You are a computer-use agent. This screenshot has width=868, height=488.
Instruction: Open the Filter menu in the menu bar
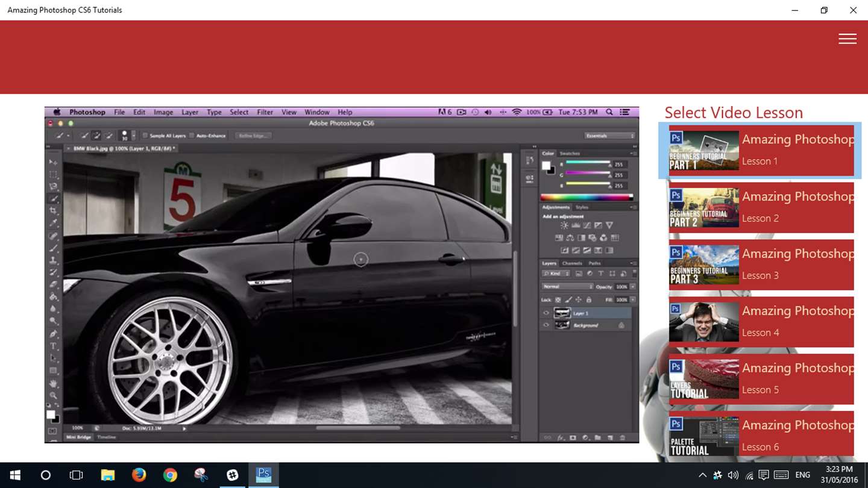265,112
